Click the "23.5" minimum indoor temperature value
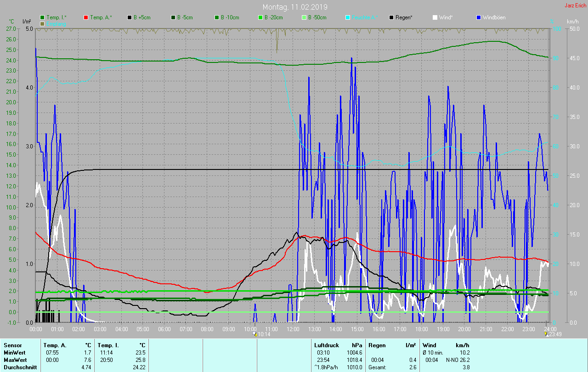 (x=140, y=353)
